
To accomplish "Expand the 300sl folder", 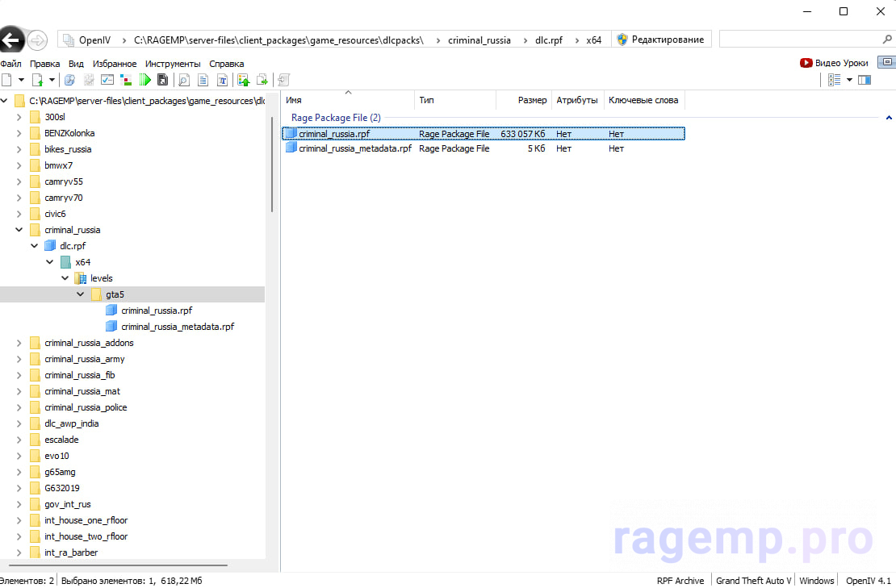I will click(x=19, y=117).
